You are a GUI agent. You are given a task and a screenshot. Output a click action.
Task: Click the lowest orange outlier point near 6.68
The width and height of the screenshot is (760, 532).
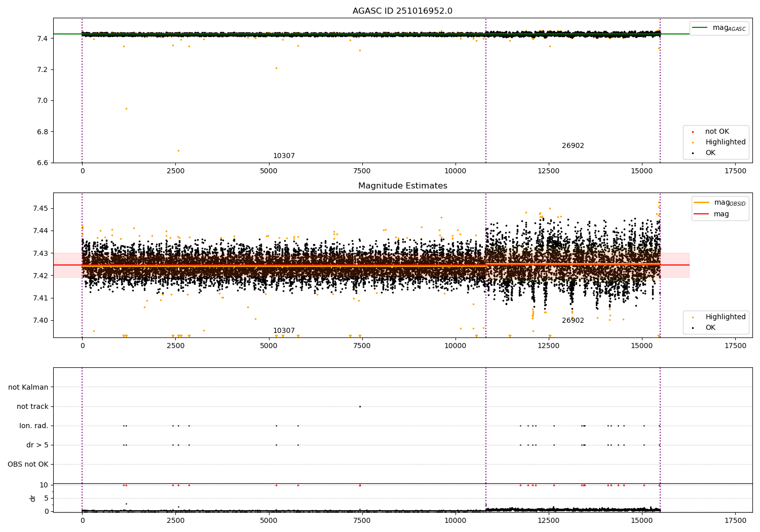click(178, 150)
